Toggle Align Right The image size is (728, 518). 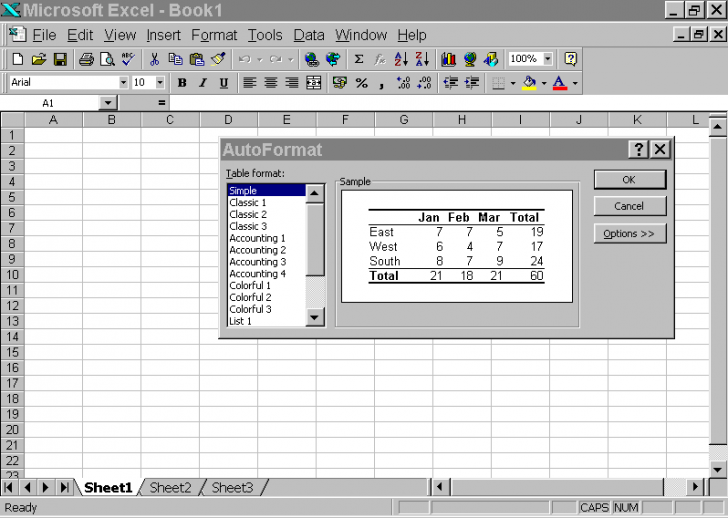tap(292, 83)
